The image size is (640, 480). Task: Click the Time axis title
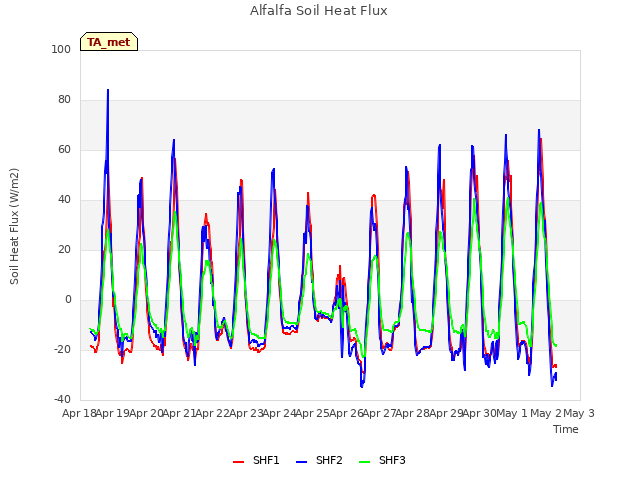[x=566, y=429]
